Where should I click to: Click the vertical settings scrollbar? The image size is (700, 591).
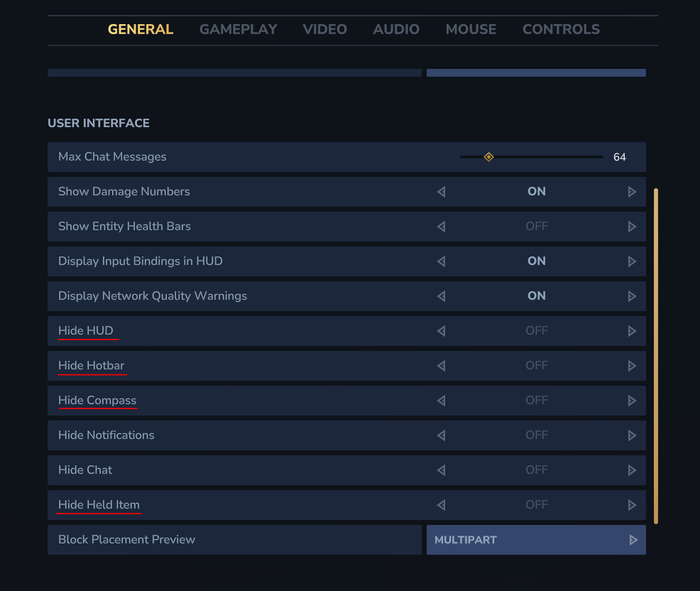pyautogui.click(x=656, y=355)
